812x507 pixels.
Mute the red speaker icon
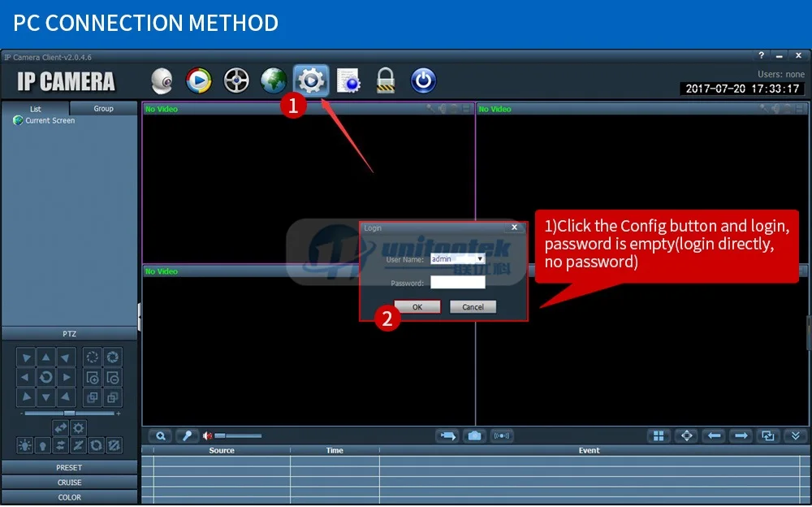click(207, 436)
